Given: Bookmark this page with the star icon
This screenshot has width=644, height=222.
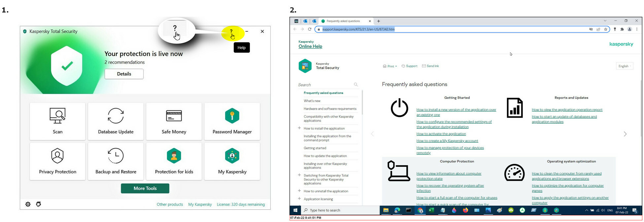Looking at the screenshot, I should (606, 29).
